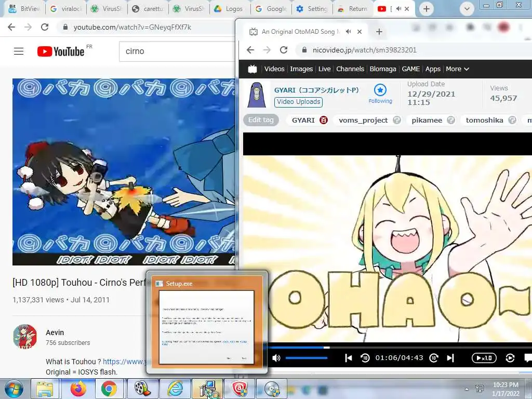Switch to the Settings tab
Screen dimensions: 532x399
(312, 8)
